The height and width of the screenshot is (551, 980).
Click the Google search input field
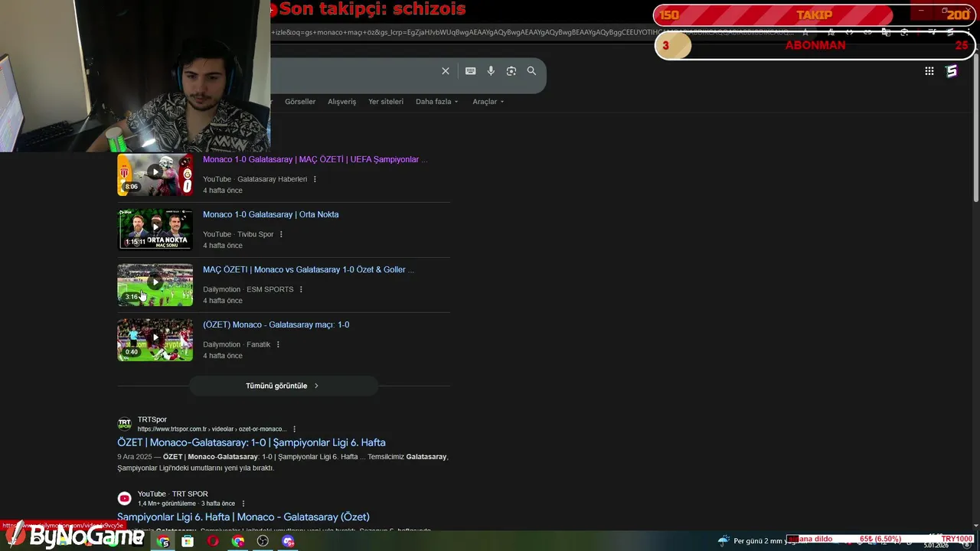pyautogui.click(x=352, y=71)
